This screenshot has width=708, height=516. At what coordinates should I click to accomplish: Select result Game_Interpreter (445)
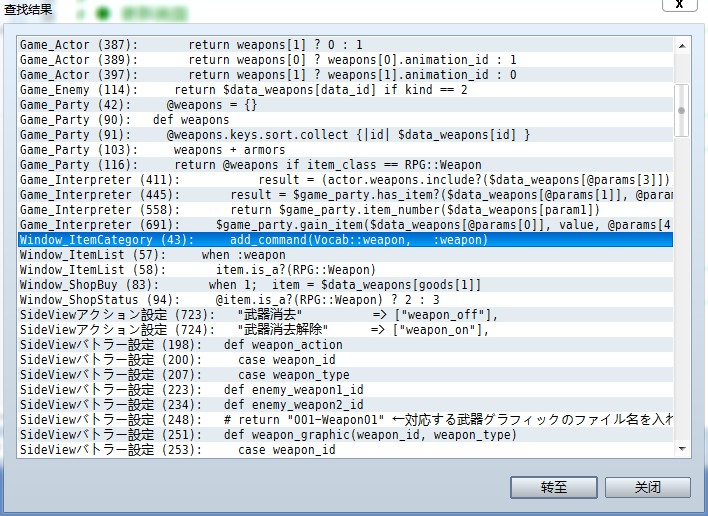tap(345, 195)
